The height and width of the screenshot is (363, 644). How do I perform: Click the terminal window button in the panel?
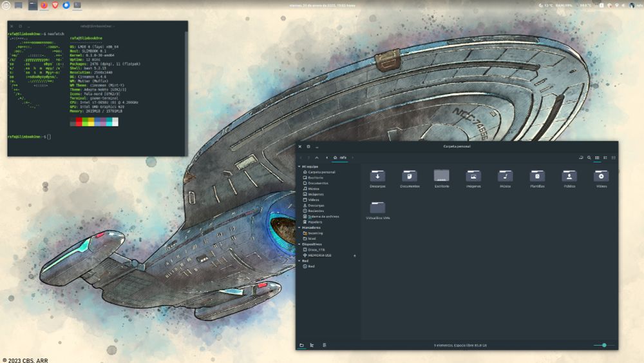tap(77, 5)
